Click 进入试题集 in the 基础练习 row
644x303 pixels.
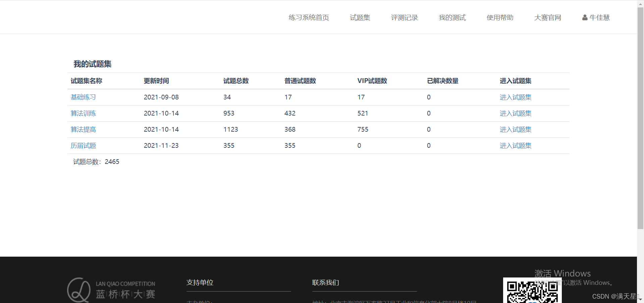pyautogui.click(x=516, y=97)
